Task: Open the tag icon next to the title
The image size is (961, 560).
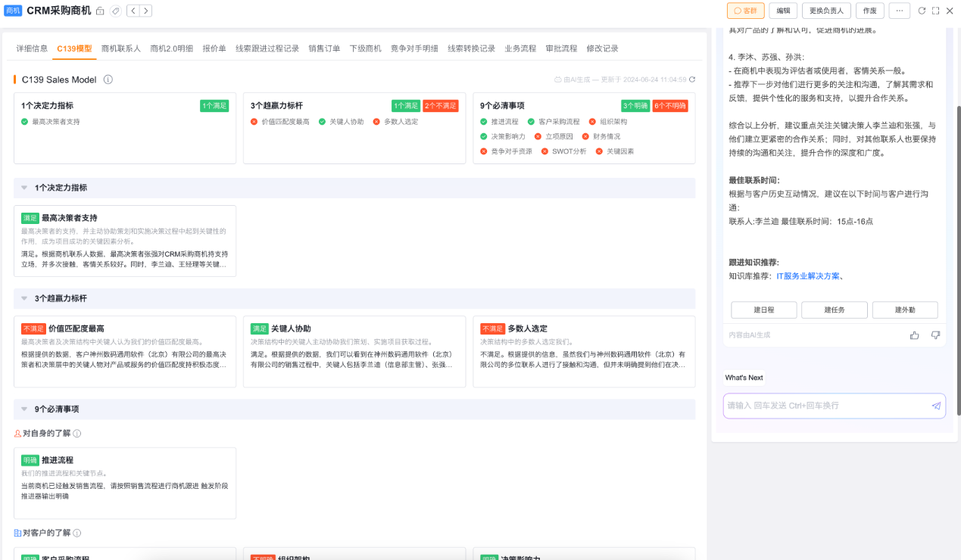Action: [x=115, y=11]
